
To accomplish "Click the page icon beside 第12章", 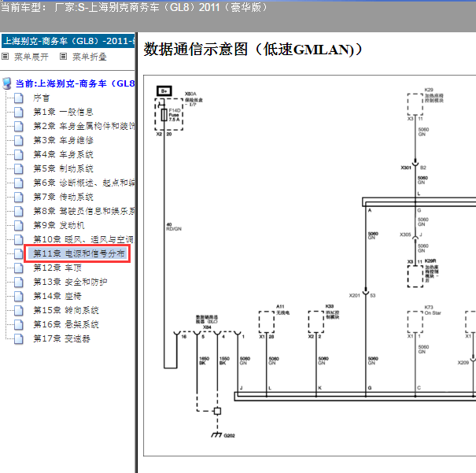I will (x=19, y=268).
